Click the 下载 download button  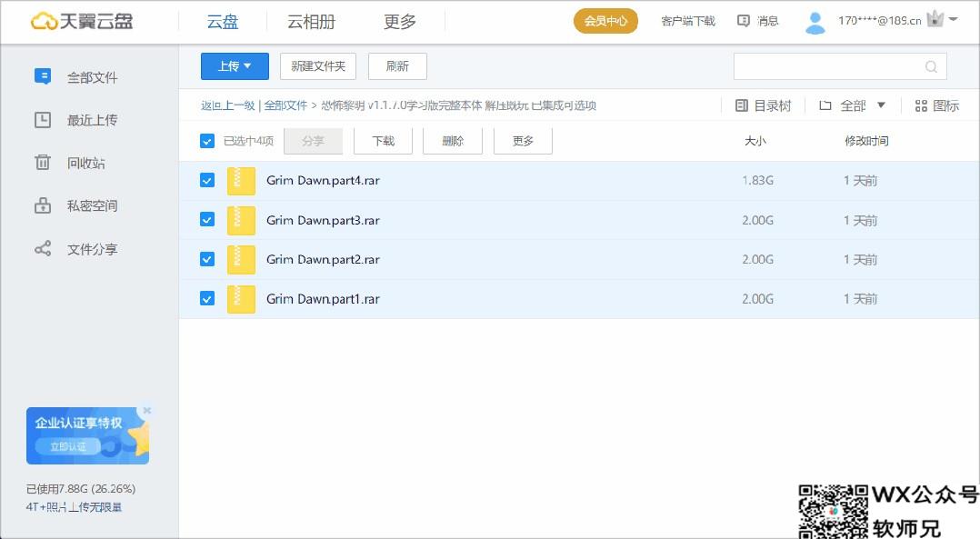(383, 141)
